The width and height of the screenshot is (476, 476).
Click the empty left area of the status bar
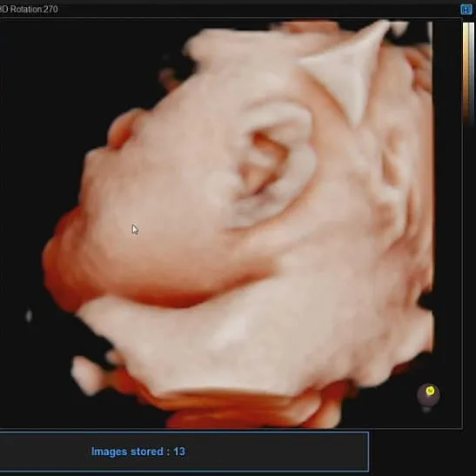point(43,452)
